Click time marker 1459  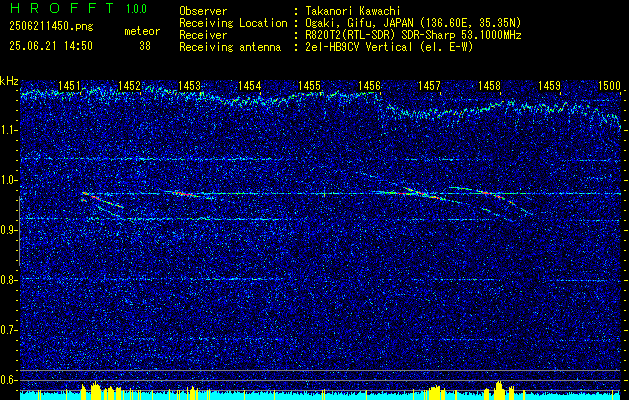tap(549, 86)
